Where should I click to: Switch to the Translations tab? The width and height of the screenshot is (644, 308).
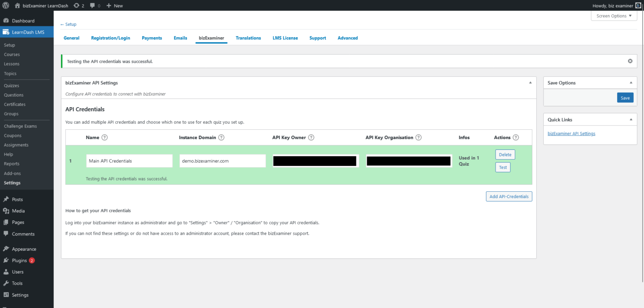(248, 38)
